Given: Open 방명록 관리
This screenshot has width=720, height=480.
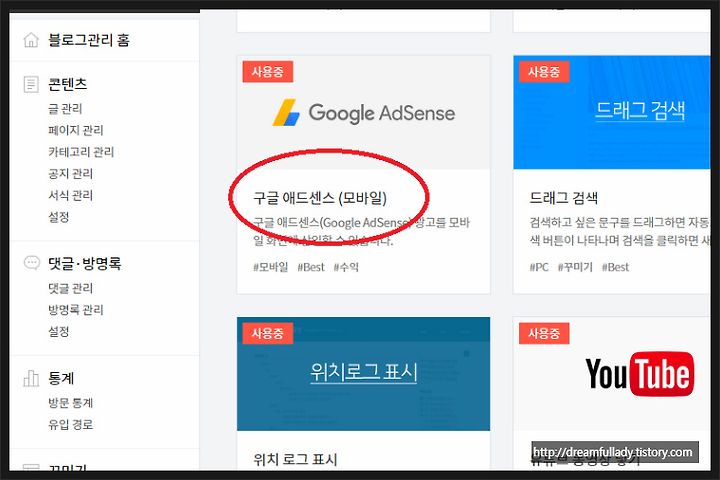Looking at the screenshot, I should [76, 310].
